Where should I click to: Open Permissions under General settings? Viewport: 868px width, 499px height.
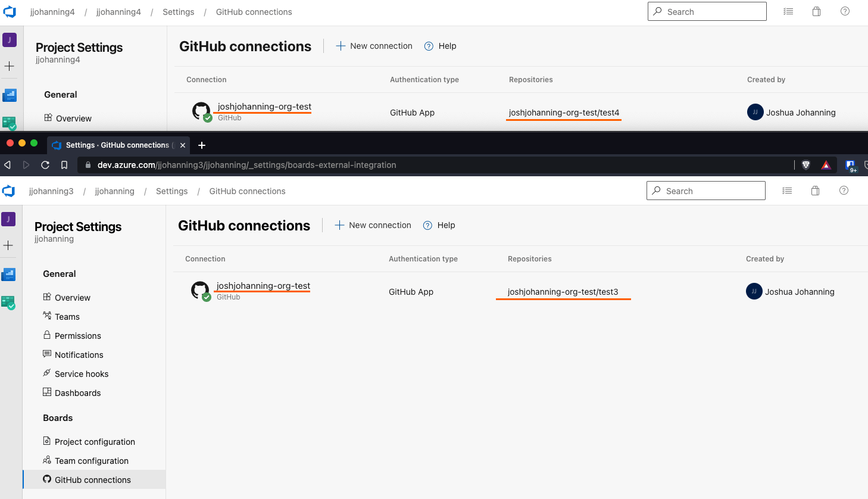[x=77, y=335]
